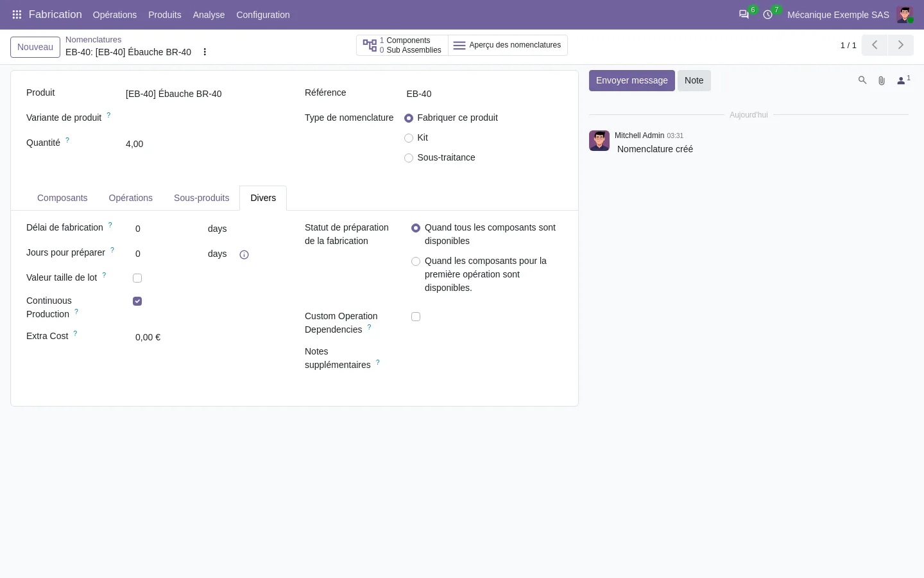Open Aperçu des nomenclatures overview

(508, 45)
